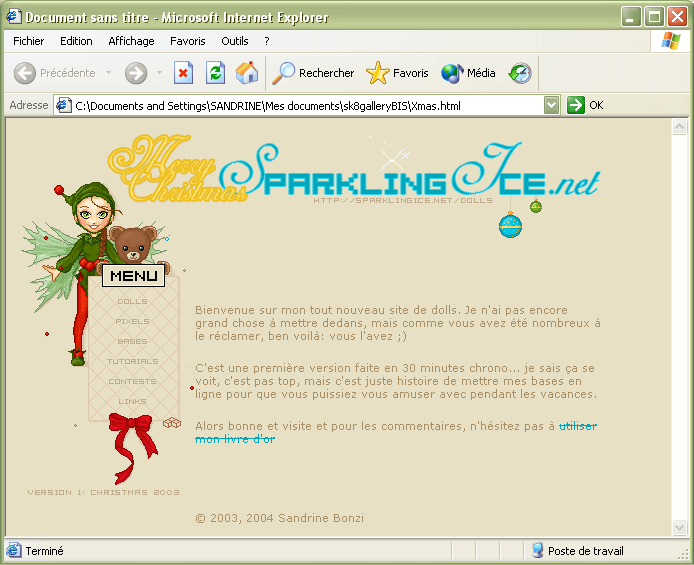The height and width of the screenshot is (565, 694).
Task: Follow the 'utiliser mon livre d'or' link
Action: [577, 426]
